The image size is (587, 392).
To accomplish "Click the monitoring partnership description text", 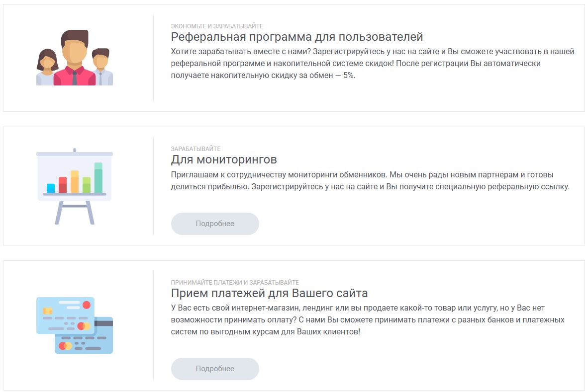I will pyautogui.click(x=370, y=181).
